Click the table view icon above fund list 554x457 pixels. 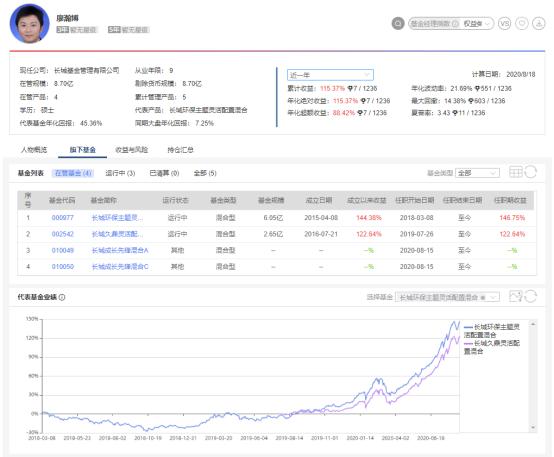pyautogui.click(x=515, y=172)
